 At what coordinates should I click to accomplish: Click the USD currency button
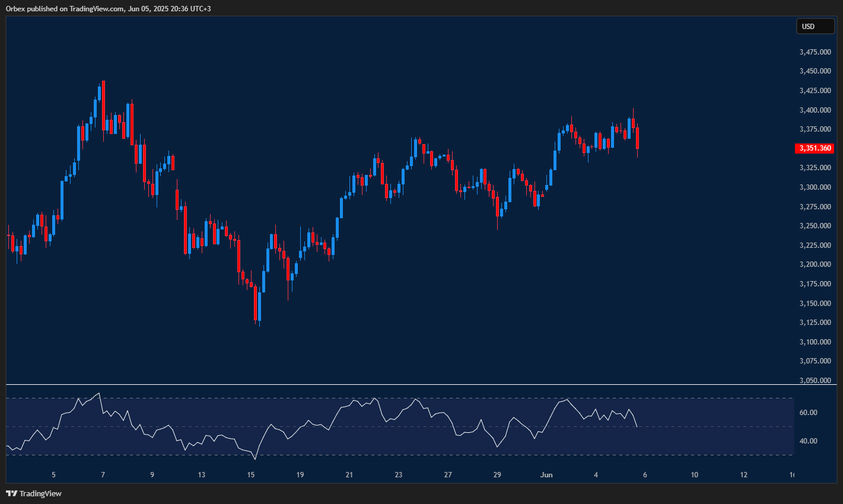coord(815,26)
